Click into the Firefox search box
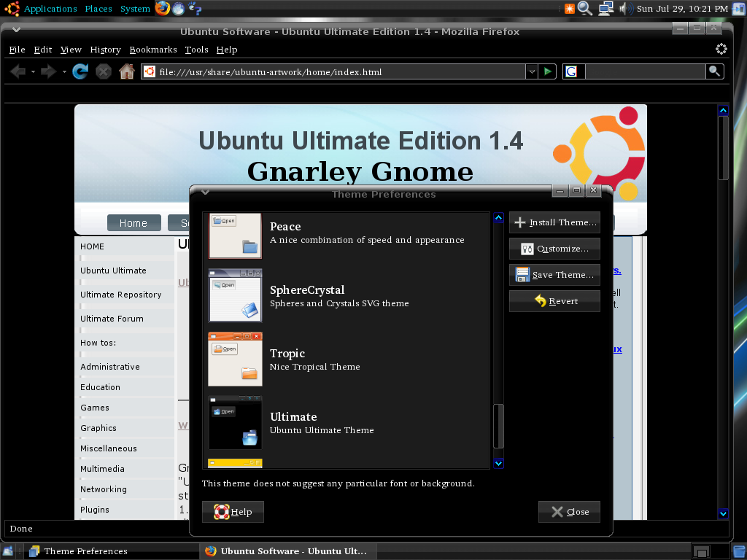 coord(645,72)
